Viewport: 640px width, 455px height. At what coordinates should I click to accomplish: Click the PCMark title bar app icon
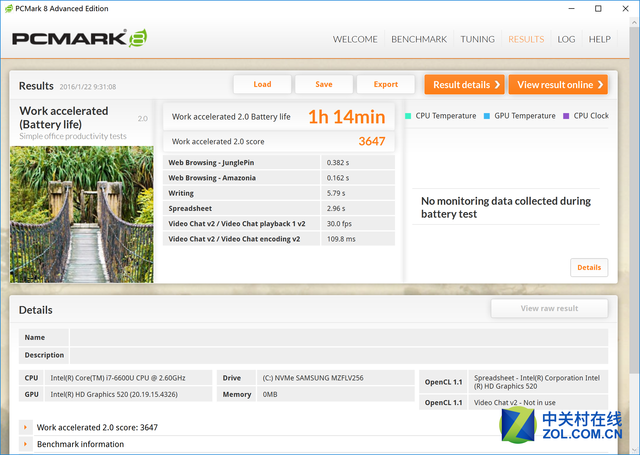click(9, 9)
